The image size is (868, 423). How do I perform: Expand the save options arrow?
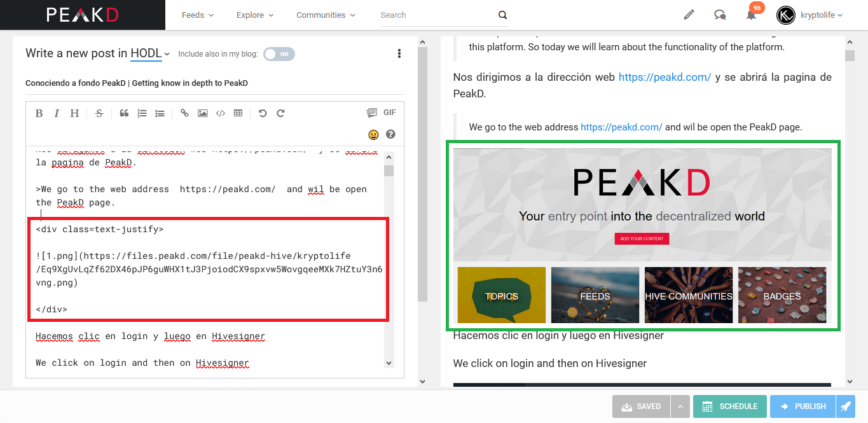(x=680, y=406)
